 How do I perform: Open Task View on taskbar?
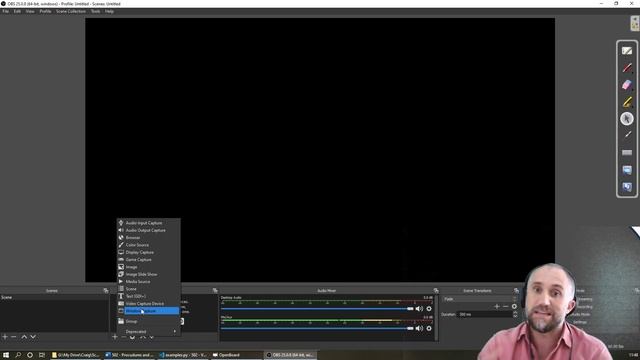(42, 355)
